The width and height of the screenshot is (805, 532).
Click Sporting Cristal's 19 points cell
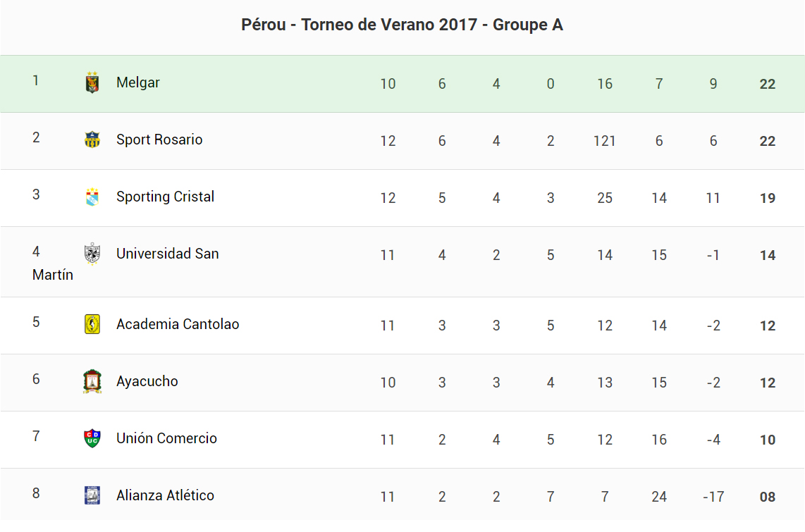tap(767, 198)
